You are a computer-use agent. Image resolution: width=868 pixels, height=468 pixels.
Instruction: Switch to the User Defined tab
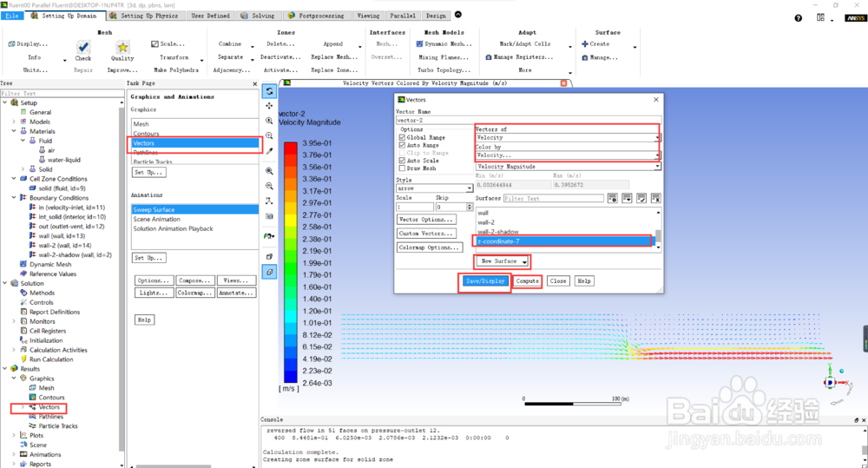[x=210, y=16]
